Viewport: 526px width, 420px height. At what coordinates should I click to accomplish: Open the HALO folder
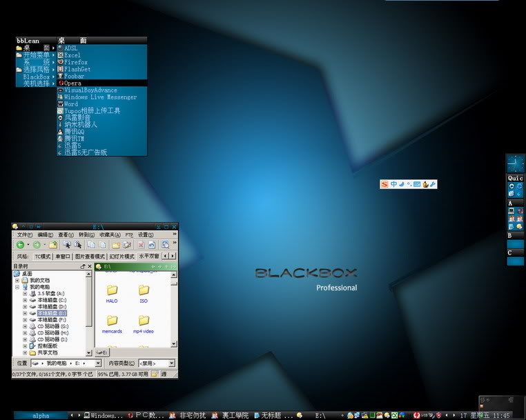point(112,294)
